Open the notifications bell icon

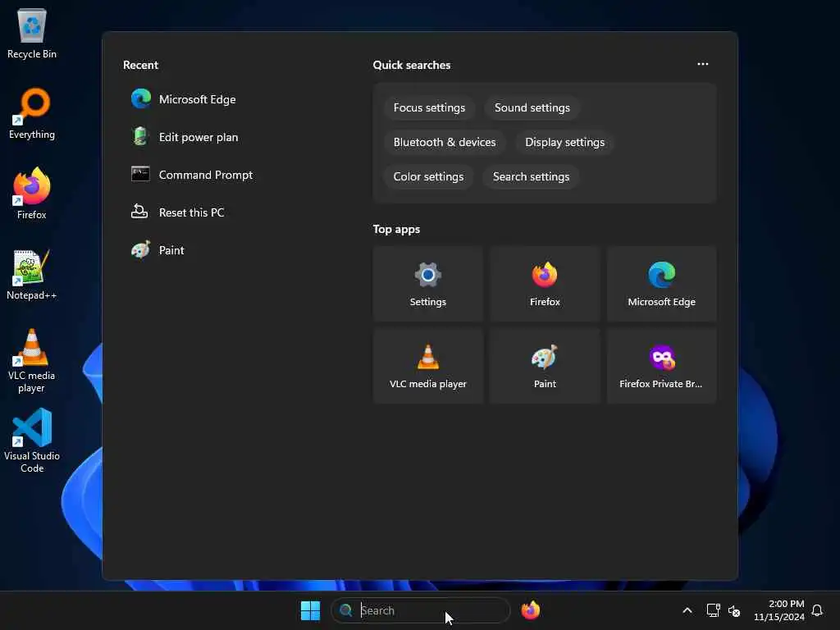[x=817, y=610]
